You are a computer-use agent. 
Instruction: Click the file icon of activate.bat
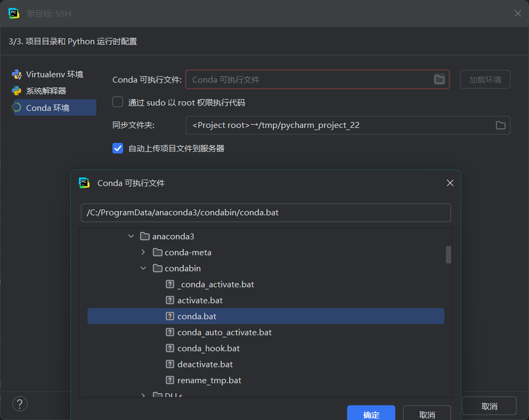coord(170,300)
